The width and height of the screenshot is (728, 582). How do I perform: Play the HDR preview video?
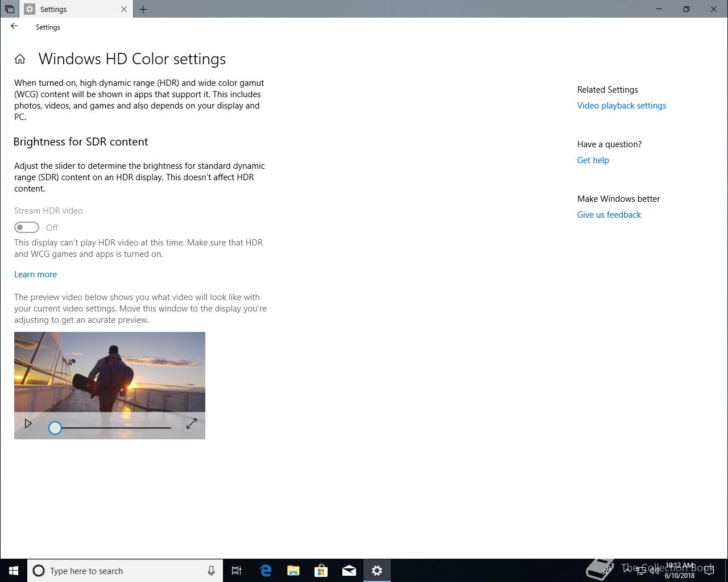28,423
